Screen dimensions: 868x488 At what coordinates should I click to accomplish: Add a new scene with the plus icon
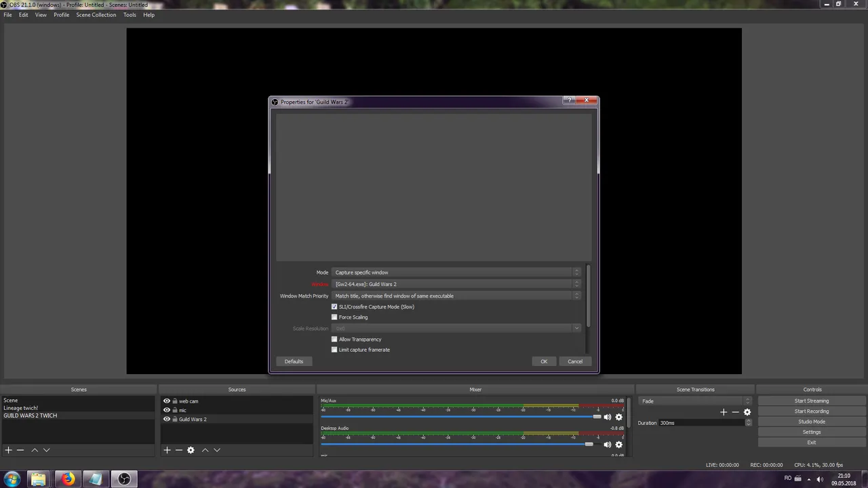pos(9,450)
